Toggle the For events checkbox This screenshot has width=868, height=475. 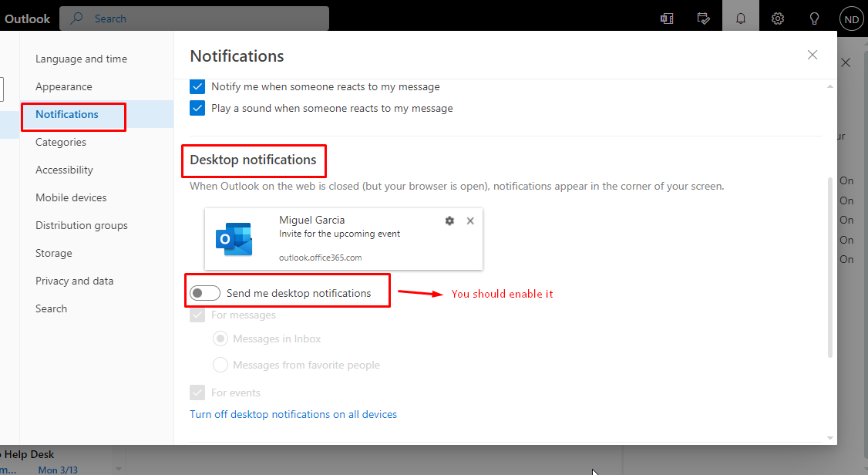[197, 392]
